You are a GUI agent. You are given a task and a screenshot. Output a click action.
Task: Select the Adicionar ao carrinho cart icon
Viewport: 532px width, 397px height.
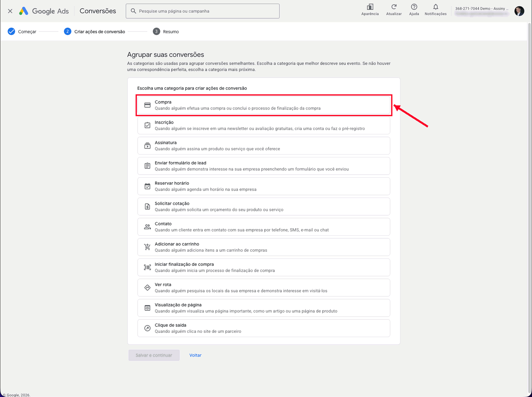(x=148, y=247)
